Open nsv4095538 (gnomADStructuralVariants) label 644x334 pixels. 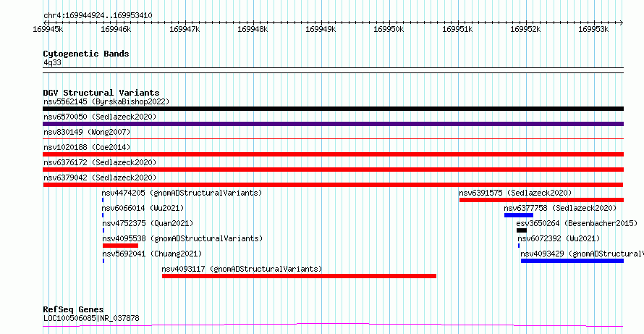[x=182, y=238]
